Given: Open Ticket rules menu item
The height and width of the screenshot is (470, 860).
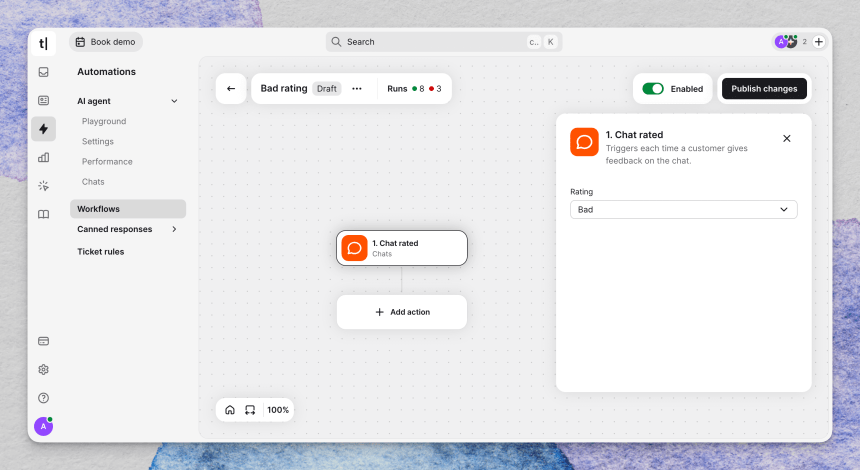Looking at the screenshot, I should [100, 252].
